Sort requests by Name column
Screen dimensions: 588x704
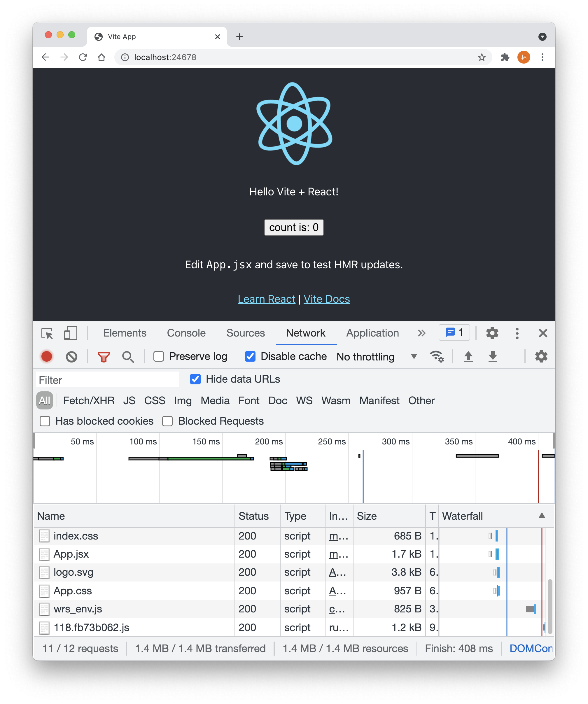point(134,516)
